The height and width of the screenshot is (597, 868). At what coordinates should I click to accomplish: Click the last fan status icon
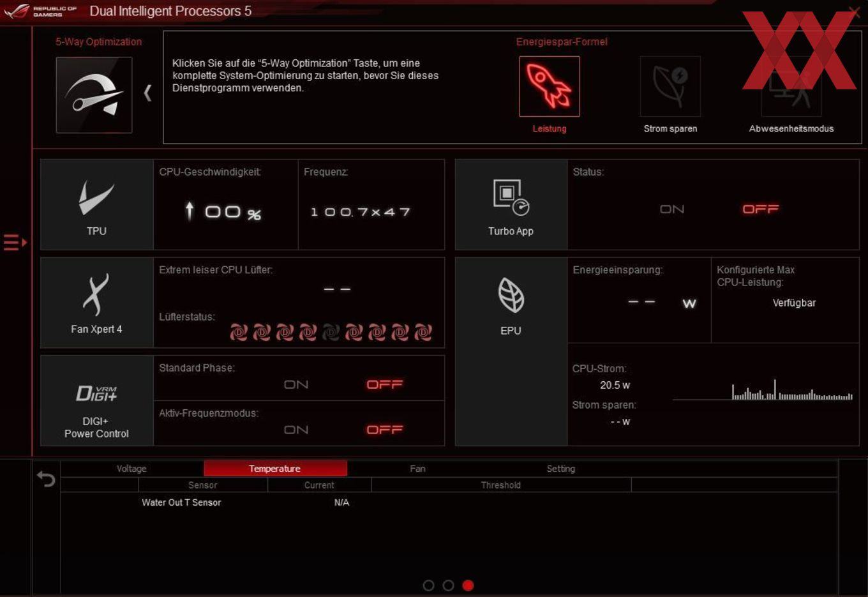pos(423,332)
